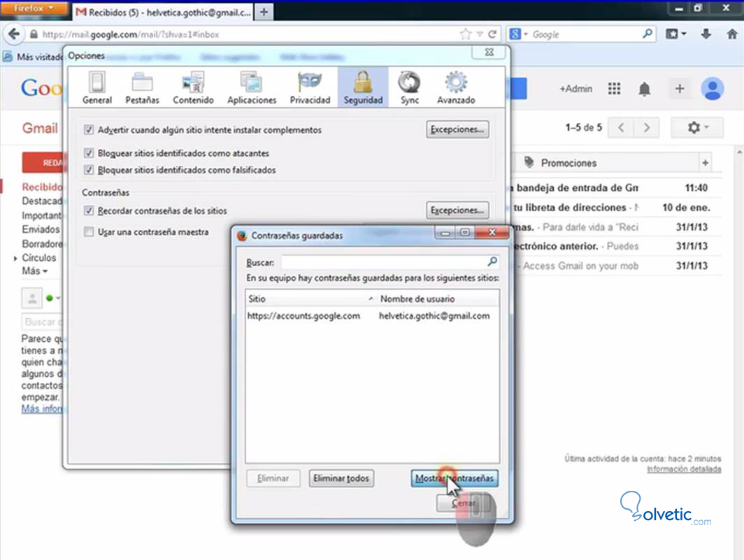Click the browser back arrow
The image size is (744, 560).
[x=14, y=34]
